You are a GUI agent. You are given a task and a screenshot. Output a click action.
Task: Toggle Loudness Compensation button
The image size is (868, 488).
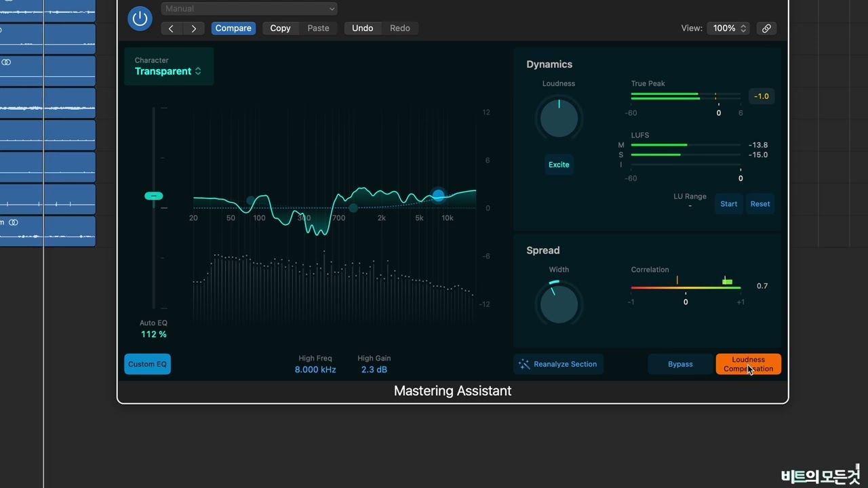coord(749,364)
